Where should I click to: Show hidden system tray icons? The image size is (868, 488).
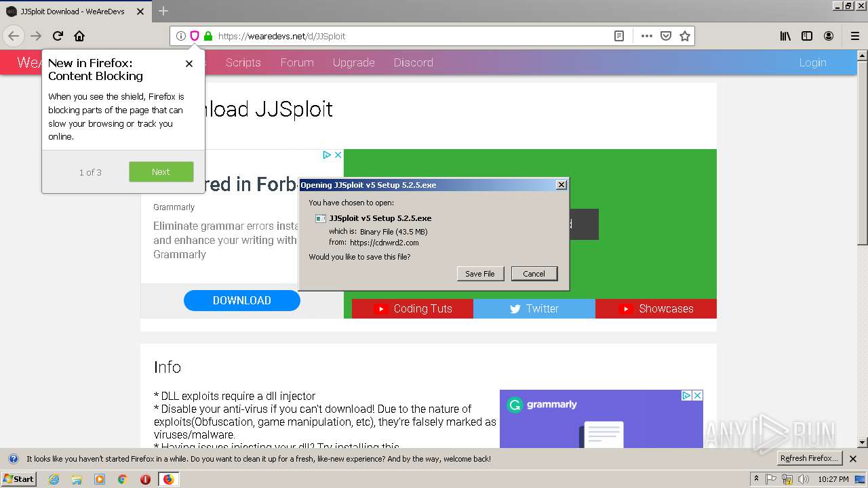coord(756,479)
